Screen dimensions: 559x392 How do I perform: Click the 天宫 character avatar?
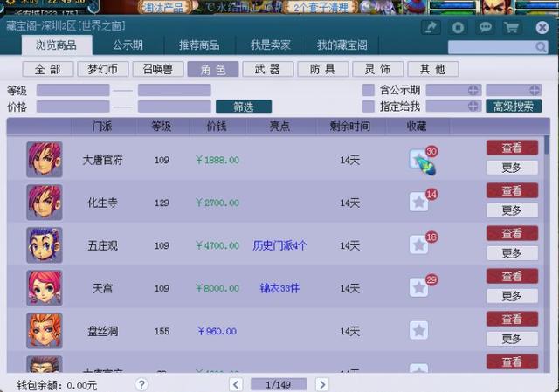coord(45,287)
